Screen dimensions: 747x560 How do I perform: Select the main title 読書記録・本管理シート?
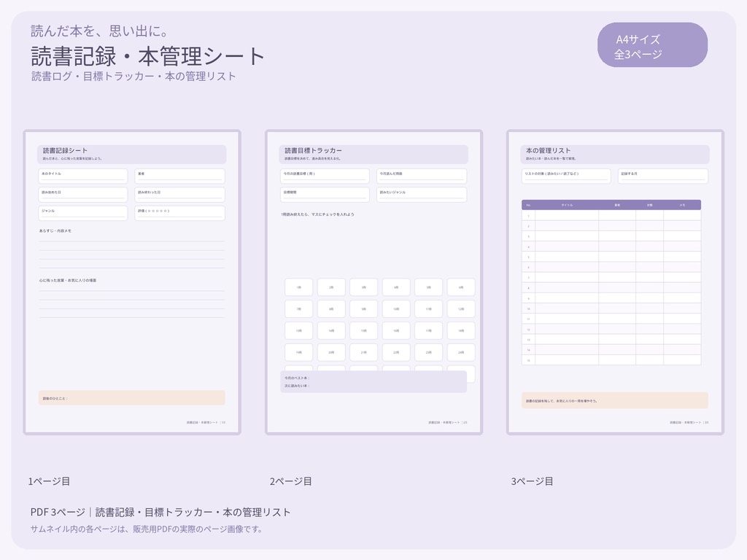(147, 56)
